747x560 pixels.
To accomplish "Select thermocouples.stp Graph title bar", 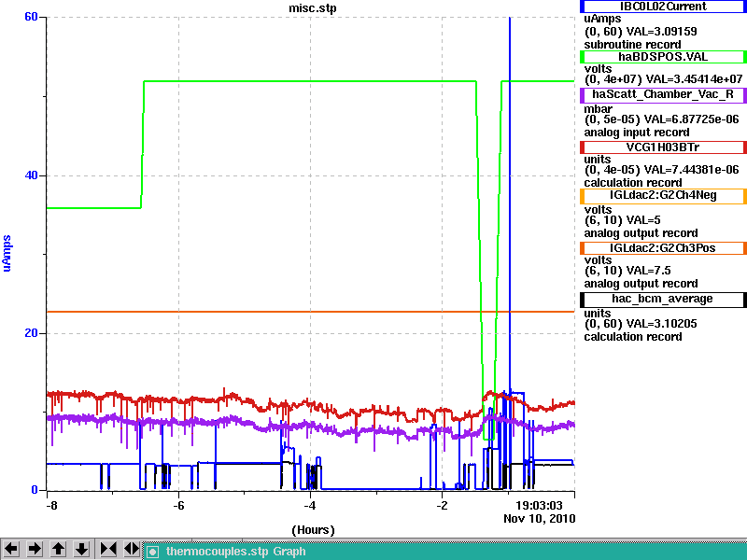I will point(445,552).
